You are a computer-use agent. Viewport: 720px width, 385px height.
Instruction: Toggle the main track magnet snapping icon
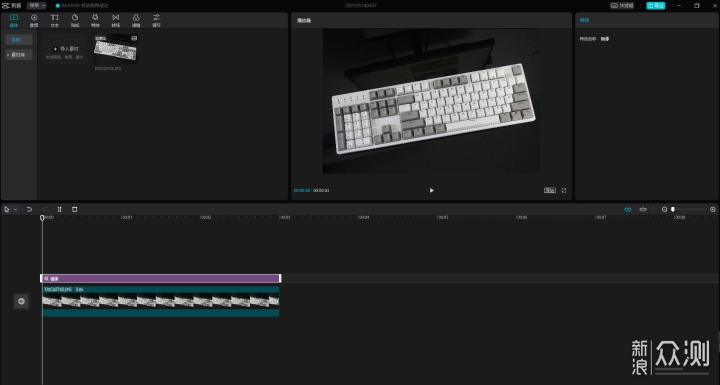tap(628, 209)
